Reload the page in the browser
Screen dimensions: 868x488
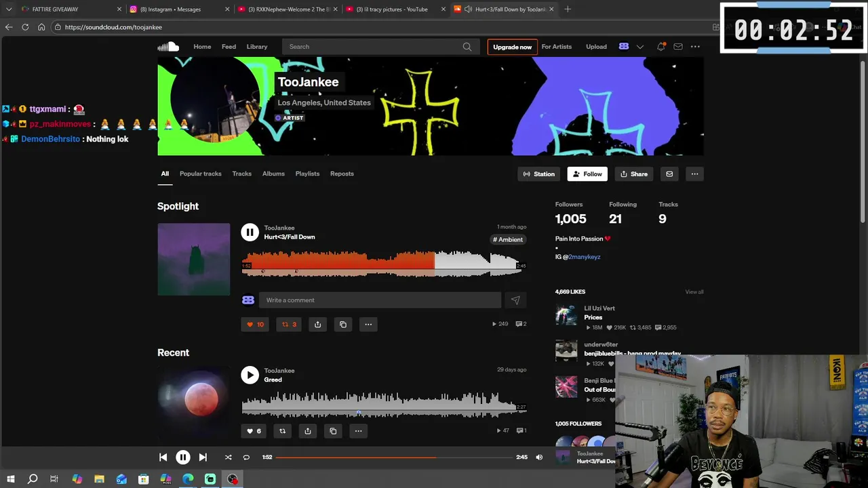coord(25,27)
